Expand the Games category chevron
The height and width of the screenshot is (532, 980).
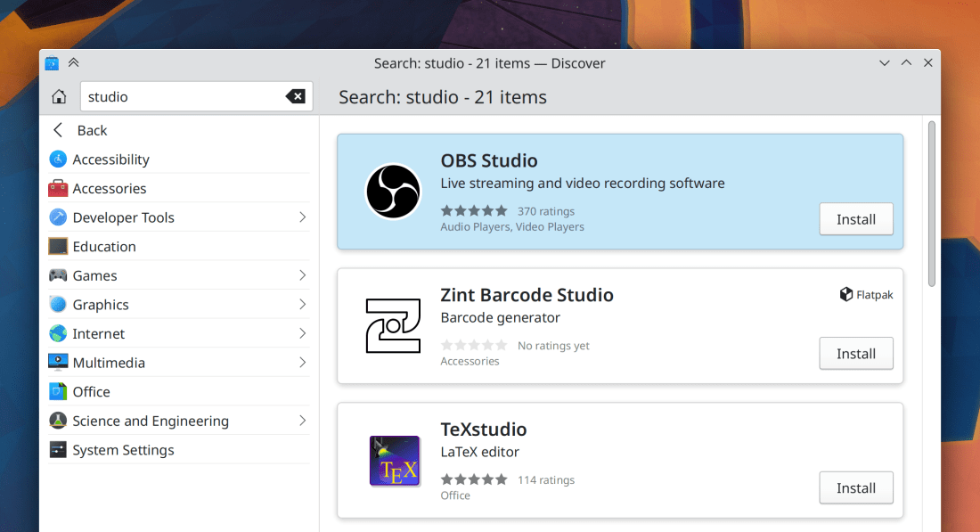coord(302,275)
